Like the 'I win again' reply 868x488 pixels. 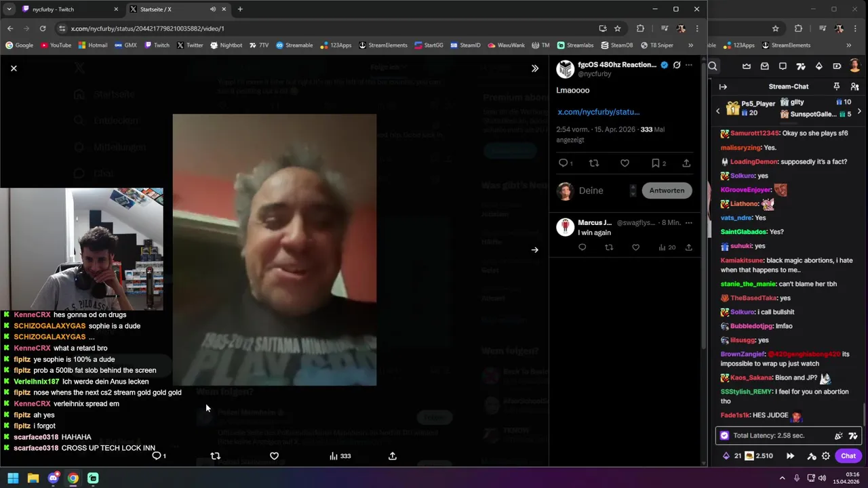coord(635,247)
